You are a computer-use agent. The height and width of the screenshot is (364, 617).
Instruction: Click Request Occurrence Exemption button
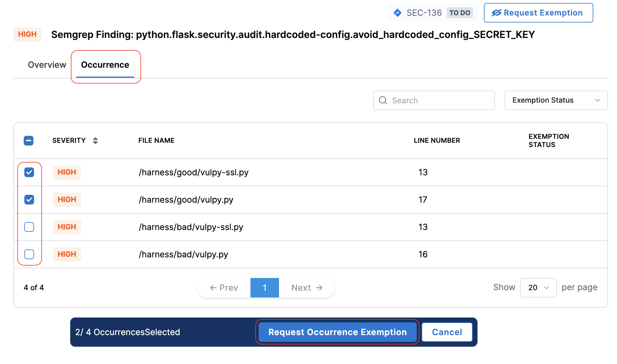337,332
